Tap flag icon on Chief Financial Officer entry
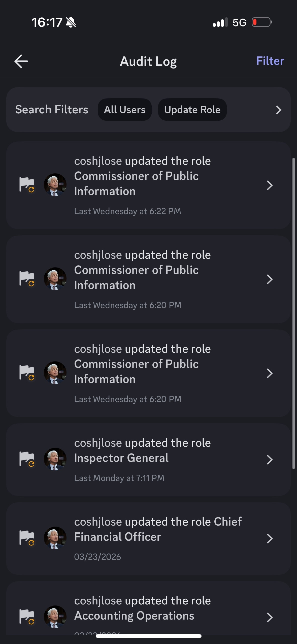The image size is (297, 644). 27,538
